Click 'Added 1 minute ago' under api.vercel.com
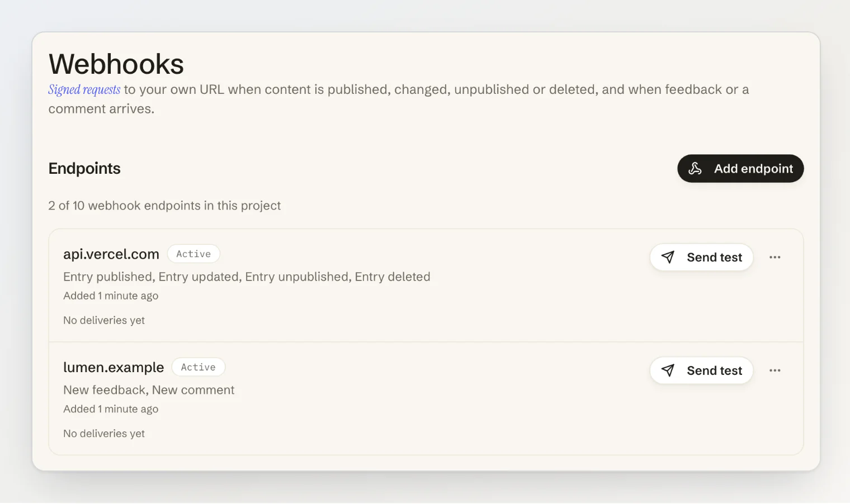The width and height of the screenshot is (850, 504). pos(111,296)
